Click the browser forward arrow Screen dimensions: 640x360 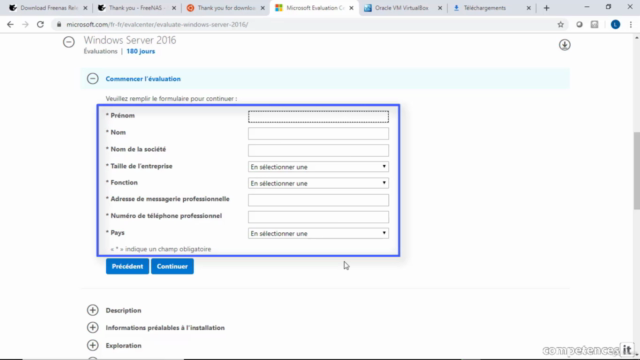click(x=25, y=24)
